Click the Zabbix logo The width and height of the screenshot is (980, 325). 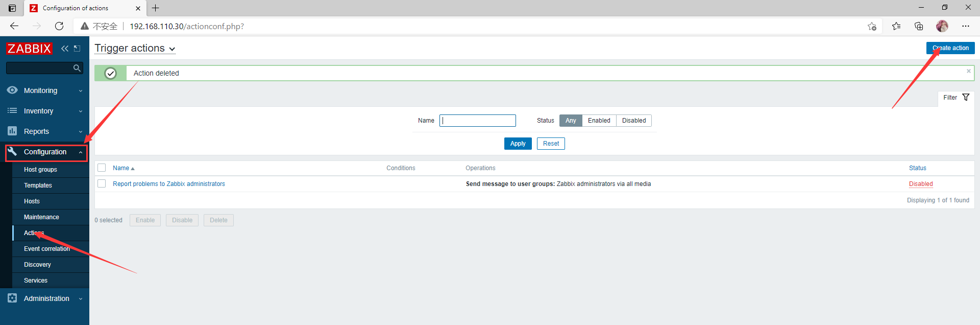29,49
